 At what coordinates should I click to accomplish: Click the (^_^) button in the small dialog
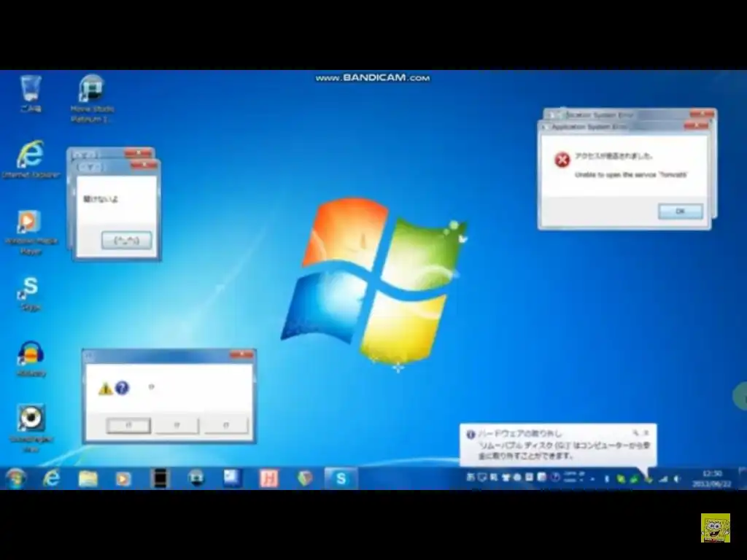(127, 241)
